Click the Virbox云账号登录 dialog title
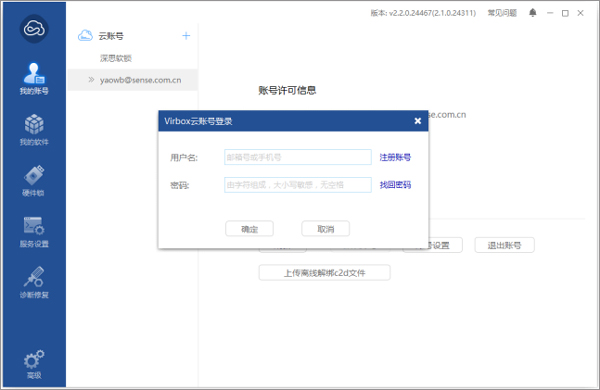The width and height of the screenshot is (600, 390). click(x=198, y=121)
